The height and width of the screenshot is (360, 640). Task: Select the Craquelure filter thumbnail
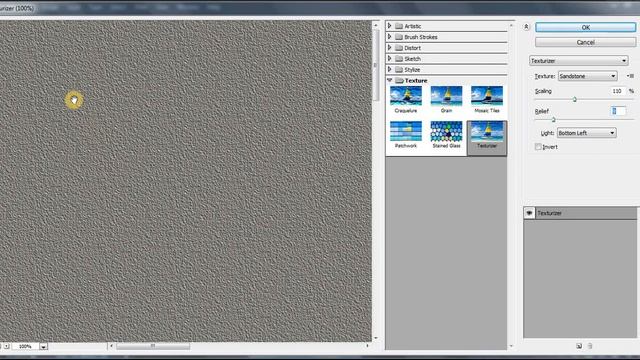click(406, 99)
